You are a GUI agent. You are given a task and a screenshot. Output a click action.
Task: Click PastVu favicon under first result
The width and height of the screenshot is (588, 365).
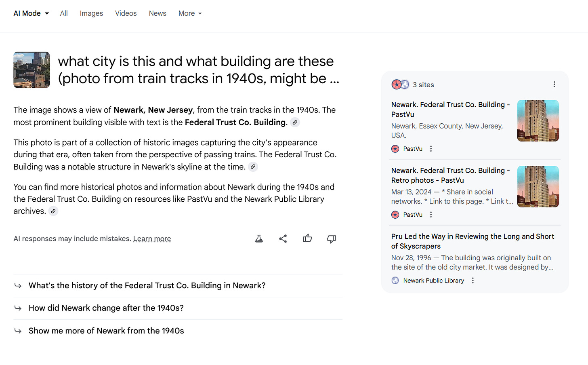pyautogui.click(x=395, y=149)
